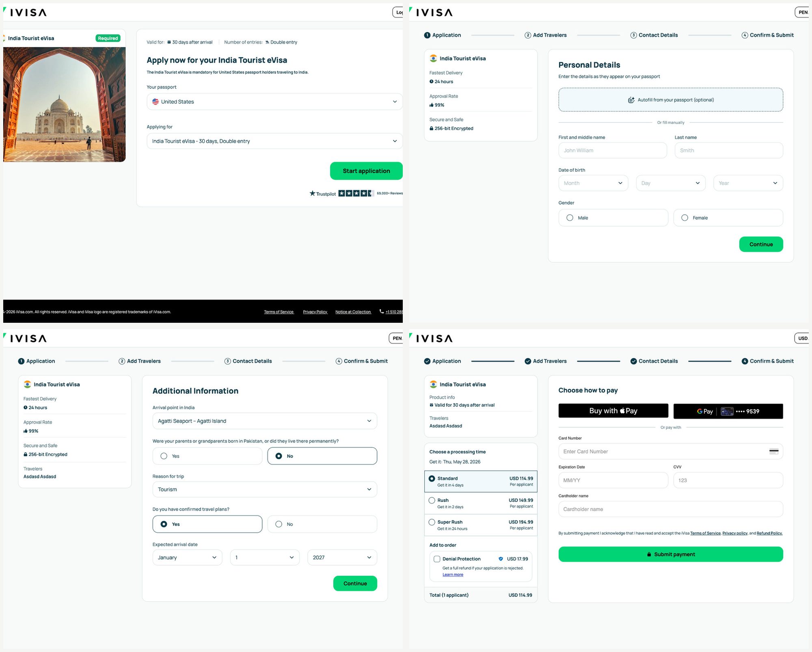Viewport: 812px width, 652px height.
Task: Click the Cardholder name field
Action: click(671, 509)
